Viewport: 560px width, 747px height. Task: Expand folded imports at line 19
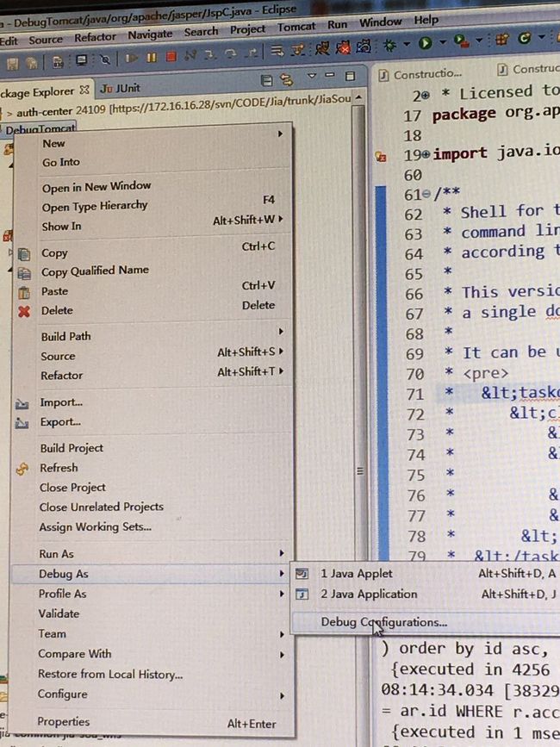click(x=426, y=154)
